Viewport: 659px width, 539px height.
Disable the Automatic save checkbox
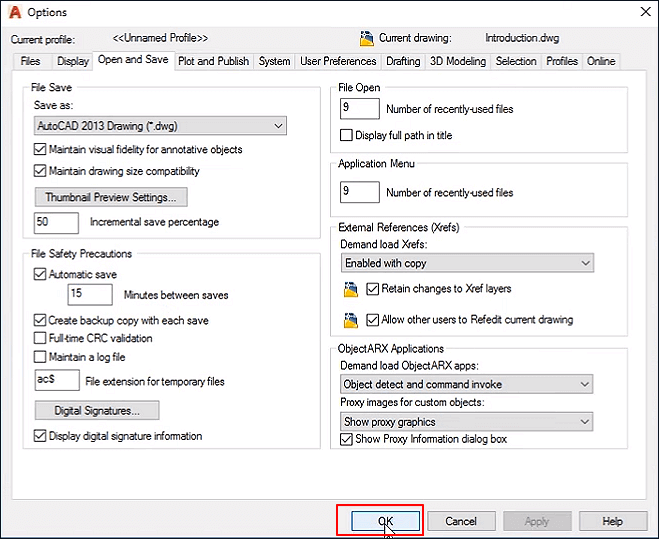[x=41, y=274]
